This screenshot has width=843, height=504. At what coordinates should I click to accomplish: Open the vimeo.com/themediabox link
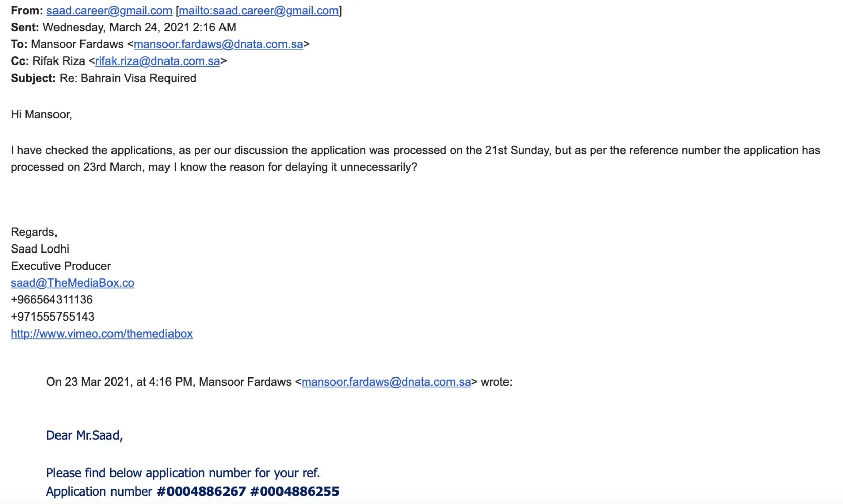101,334
